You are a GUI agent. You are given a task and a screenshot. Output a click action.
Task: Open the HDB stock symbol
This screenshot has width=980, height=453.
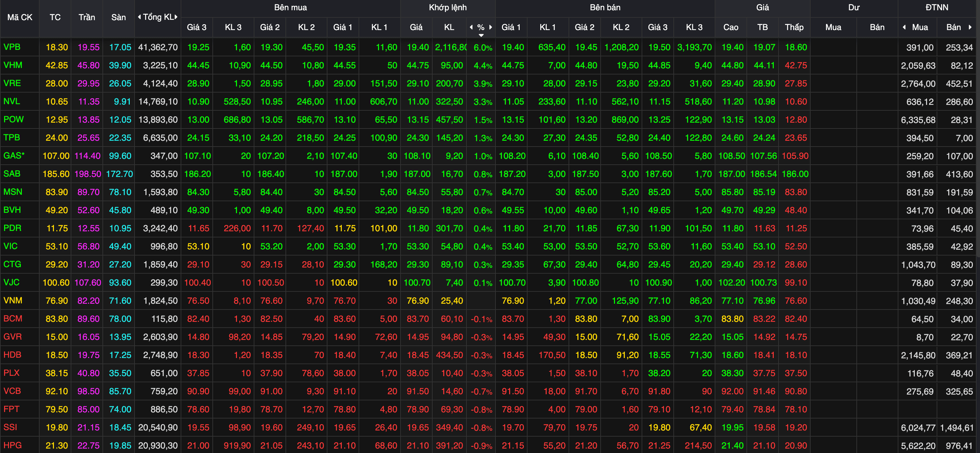(x=12, y=355)
